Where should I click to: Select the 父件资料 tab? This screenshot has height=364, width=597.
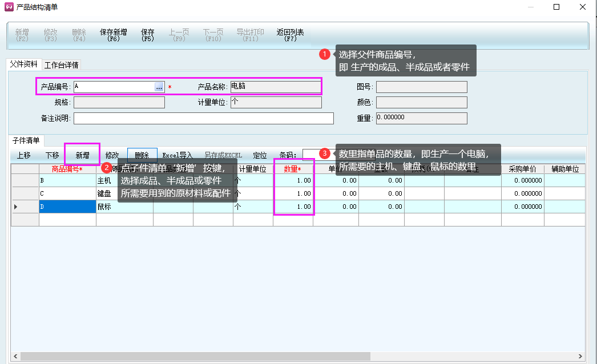23,64
